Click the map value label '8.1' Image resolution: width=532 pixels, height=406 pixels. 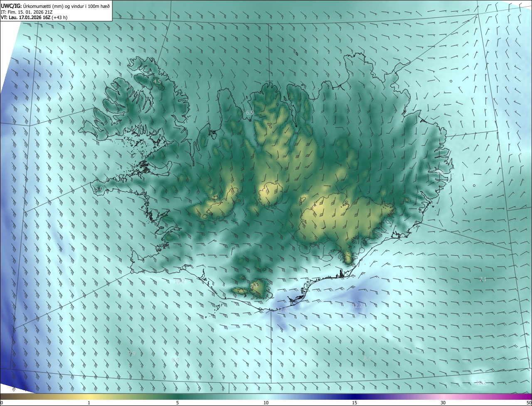click(x=367, y=358)
